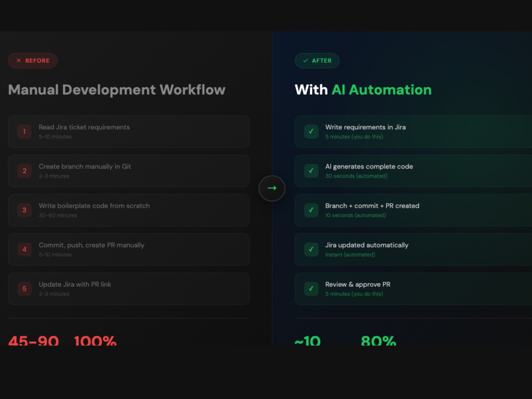Screen dimensions: 532x399
Task: Click the red BEFORE badge
Action: (x=32, y=61)
